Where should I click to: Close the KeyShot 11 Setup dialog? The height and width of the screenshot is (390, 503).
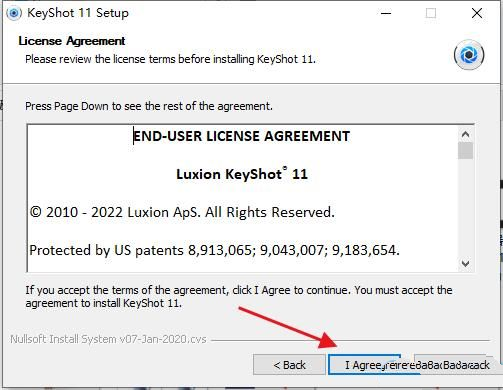click(x=477, y=13)
